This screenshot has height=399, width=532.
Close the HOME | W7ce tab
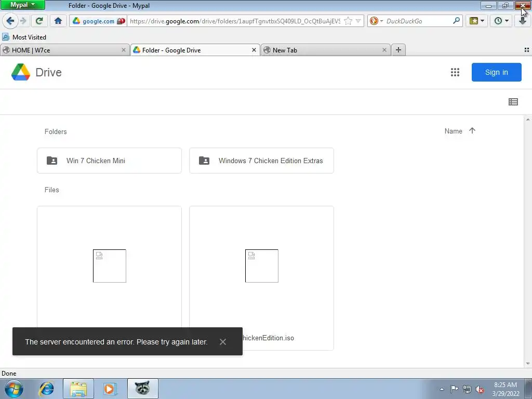pyautogui.click(x=124, y=50)
